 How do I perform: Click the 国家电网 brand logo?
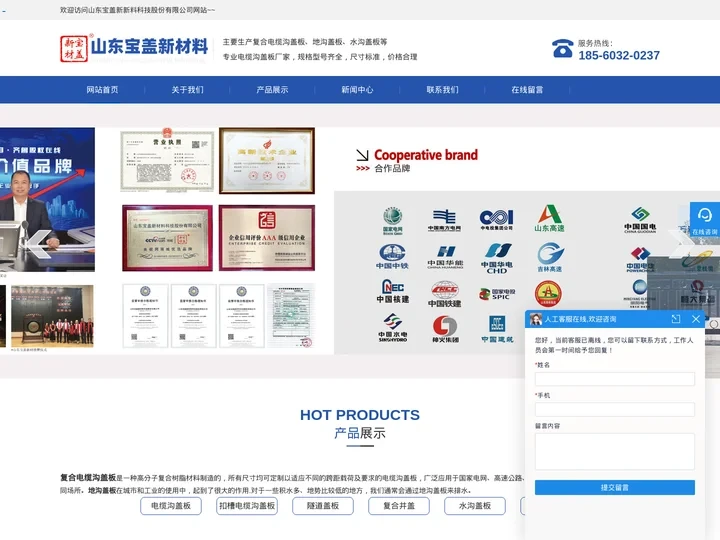393,220
